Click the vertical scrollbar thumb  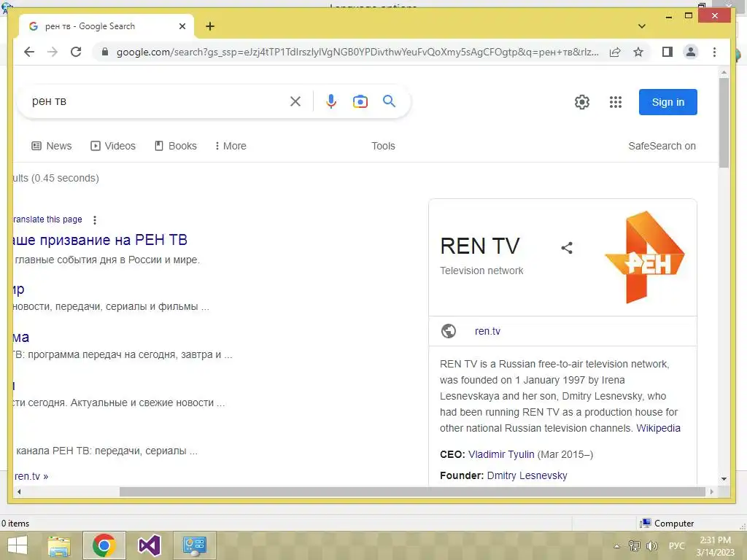tap(724, 122)
